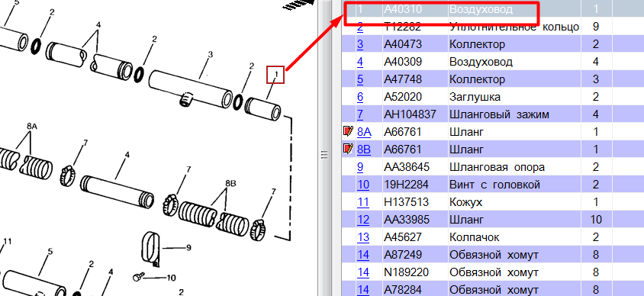Open part link 9 Шланговая опора
Image resolution: width=644 pixels, height=296 pixels.
[x=360, y=168]
